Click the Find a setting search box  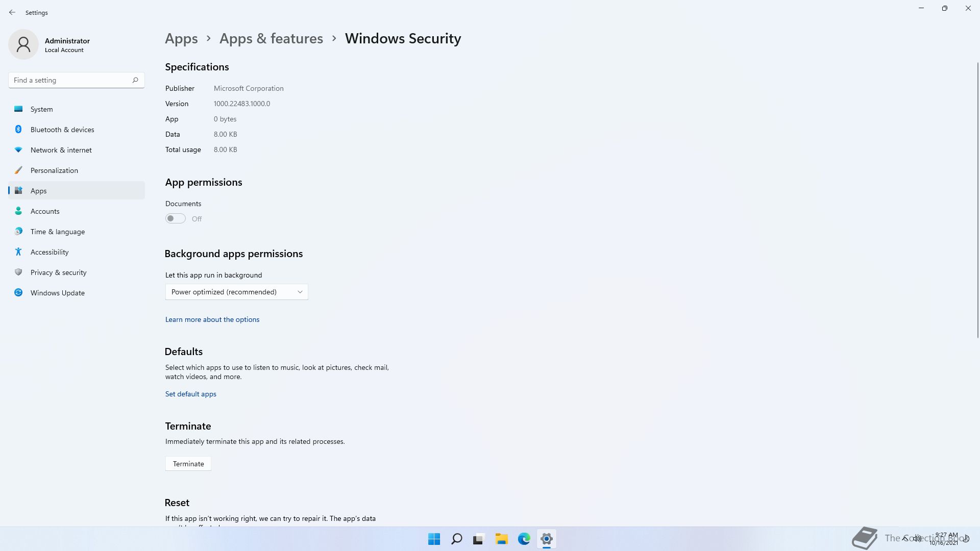click(x=77, y=80)
